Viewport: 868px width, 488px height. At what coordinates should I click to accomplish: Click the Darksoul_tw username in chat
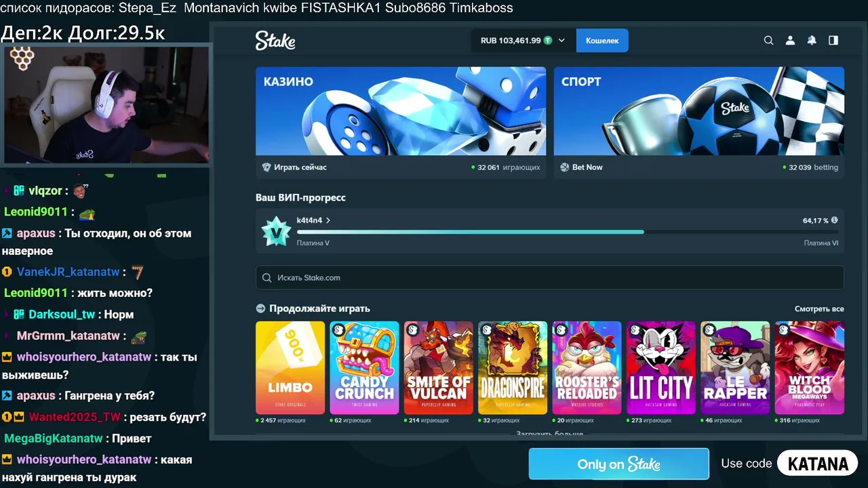tap(62, 314)
